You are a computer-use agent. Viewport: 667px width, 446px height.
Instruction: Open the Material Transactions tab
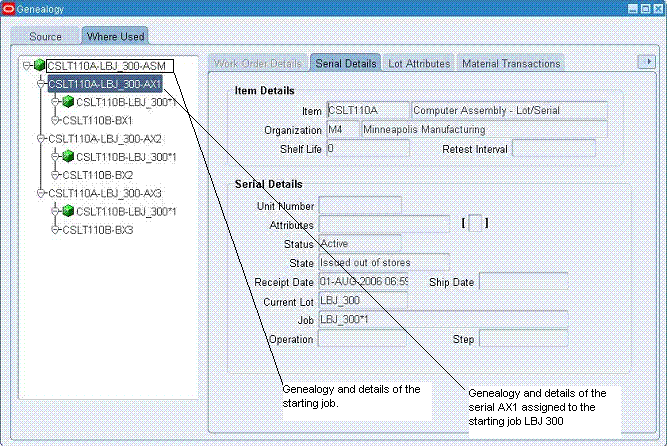pos(511,63)
